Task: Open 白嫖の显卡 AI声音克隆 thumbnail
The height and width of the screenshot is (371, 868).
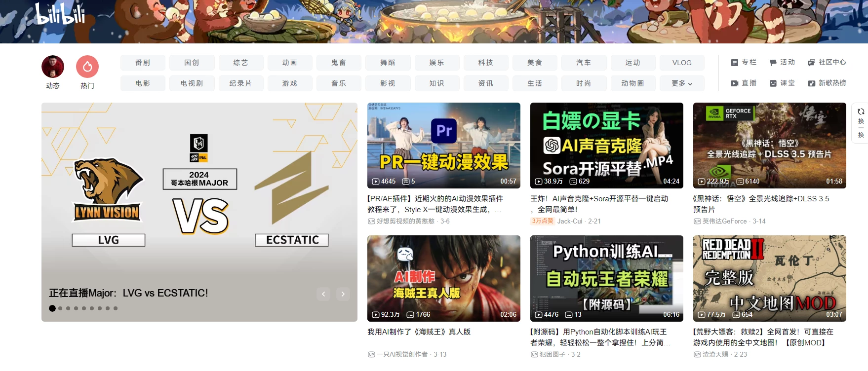Action: click(607, 146)
